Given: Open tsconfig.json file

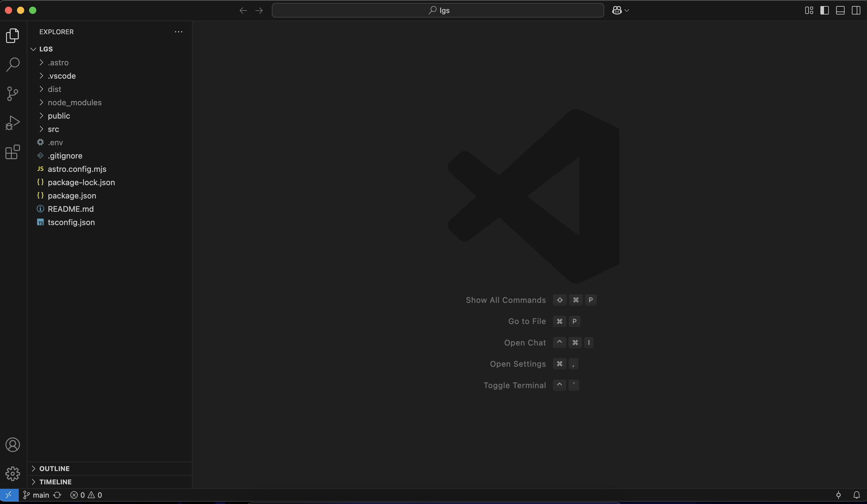Looking at the screenshot, I should 109,222.
